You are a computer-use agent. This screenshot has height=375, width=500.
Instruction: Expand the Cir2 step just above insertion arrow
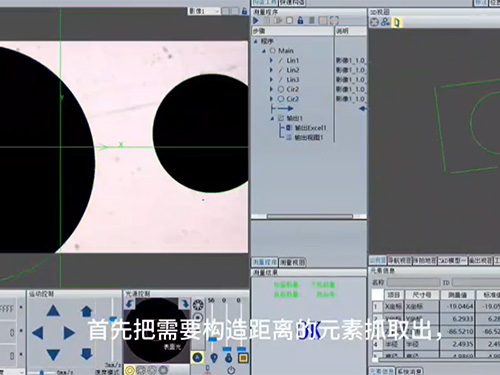[271, 99]
